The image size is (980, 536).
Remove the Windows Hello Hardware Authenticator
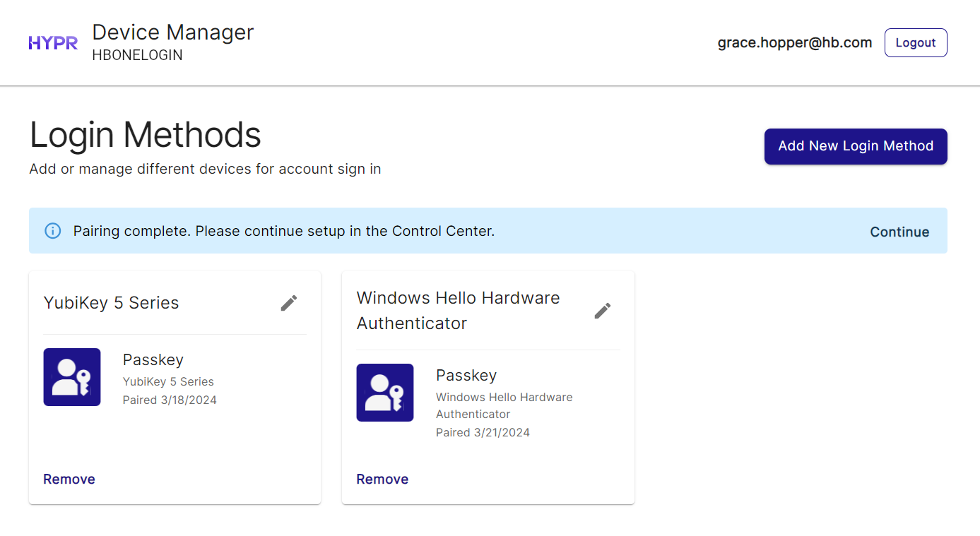point(382,479)
